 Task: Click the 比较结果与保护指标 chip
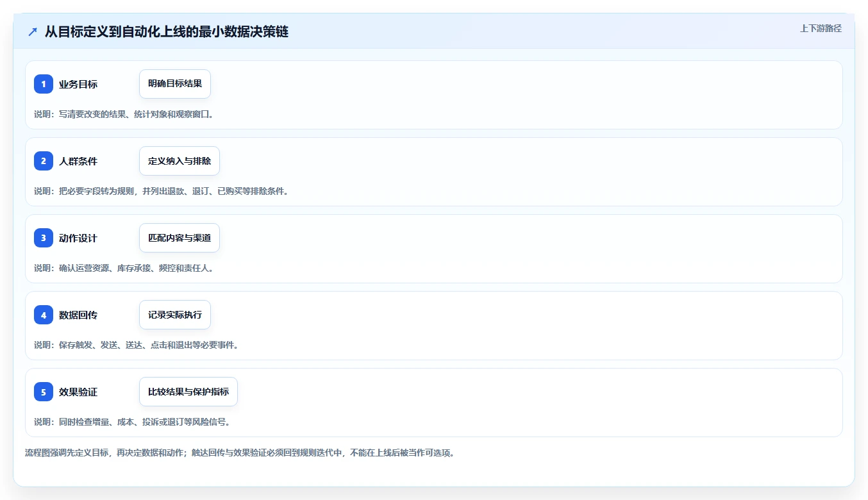pos(188,392)
